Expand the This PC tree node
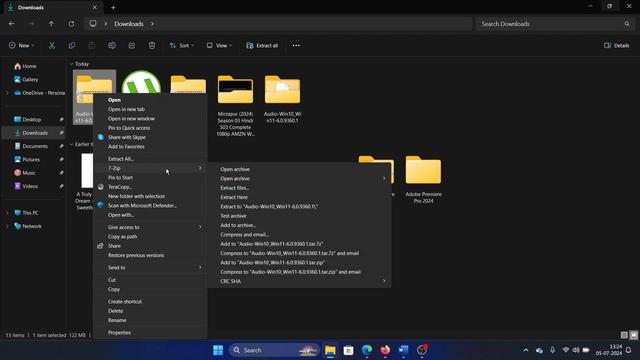The image size is (640, 360). [x=7, y=213]
